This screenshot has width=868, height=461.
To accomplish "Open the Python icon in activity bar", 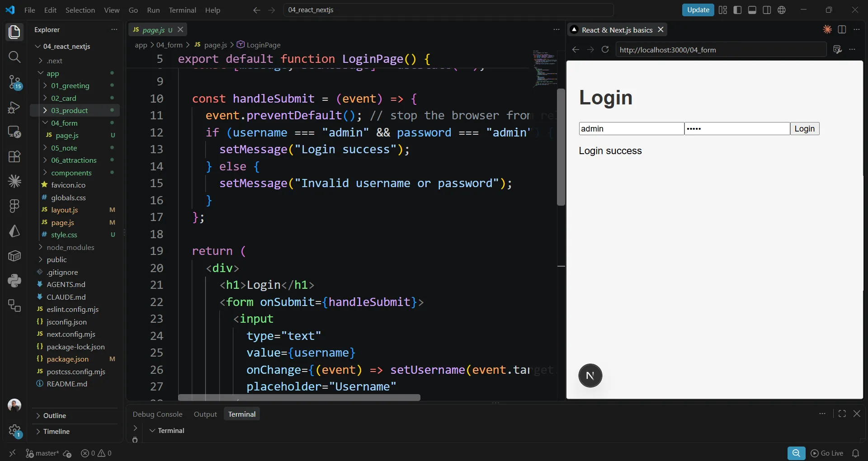I will (x=14, y=281).
